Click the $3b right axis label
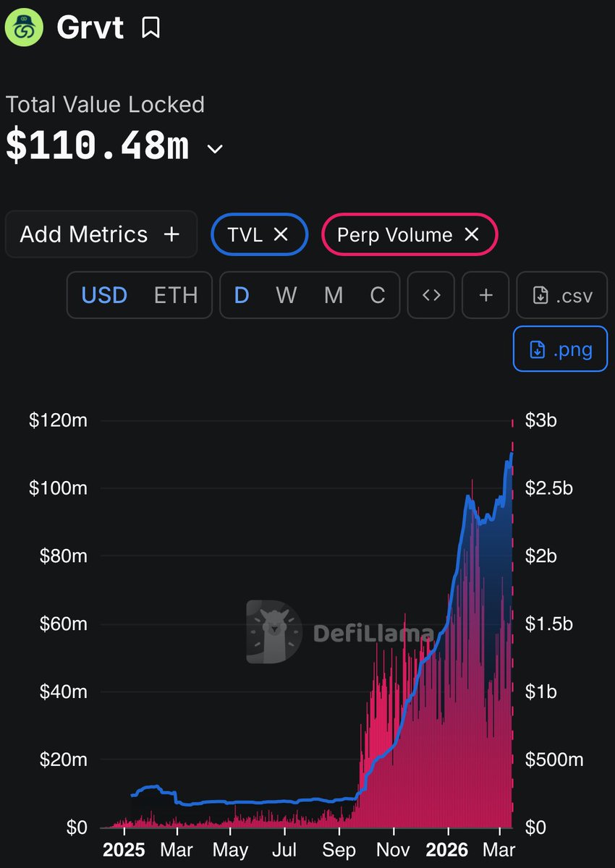615x868 pixels. tap(541, 420)
